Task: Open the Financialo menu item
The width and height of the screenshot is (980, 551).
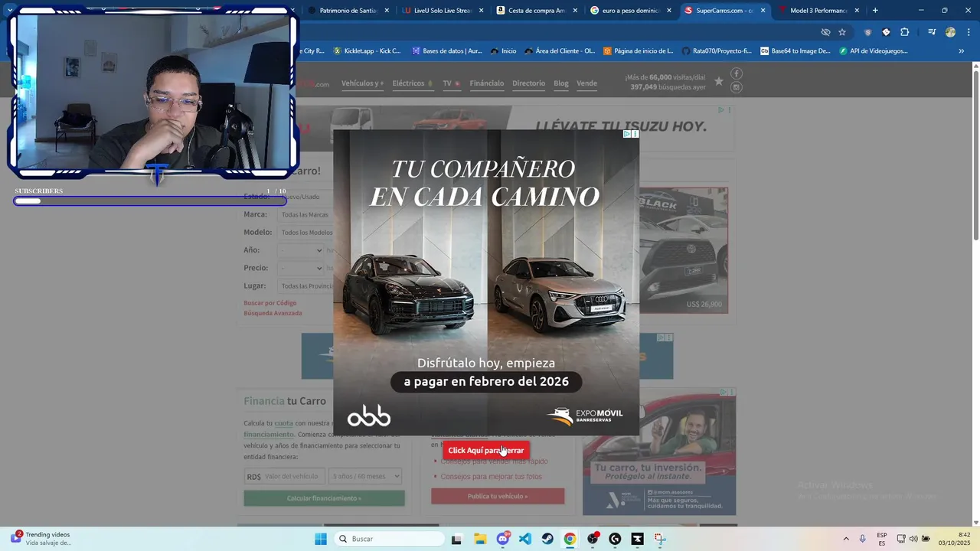Action: (487, 83)
